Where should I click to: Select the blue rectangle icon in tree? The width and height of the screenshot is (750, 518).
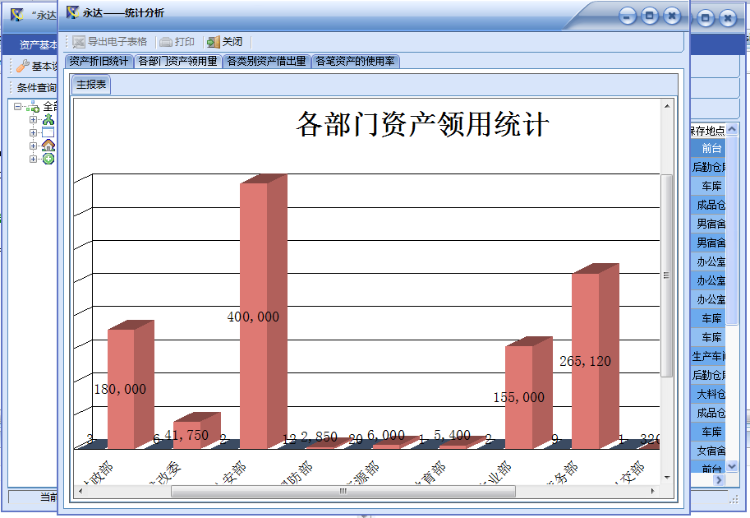point(48,132)
